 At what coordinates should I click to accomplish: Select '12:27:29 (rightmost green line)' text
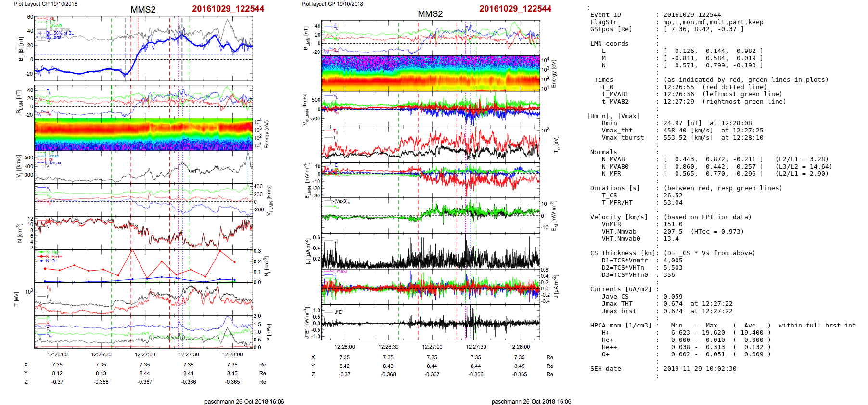725,102
